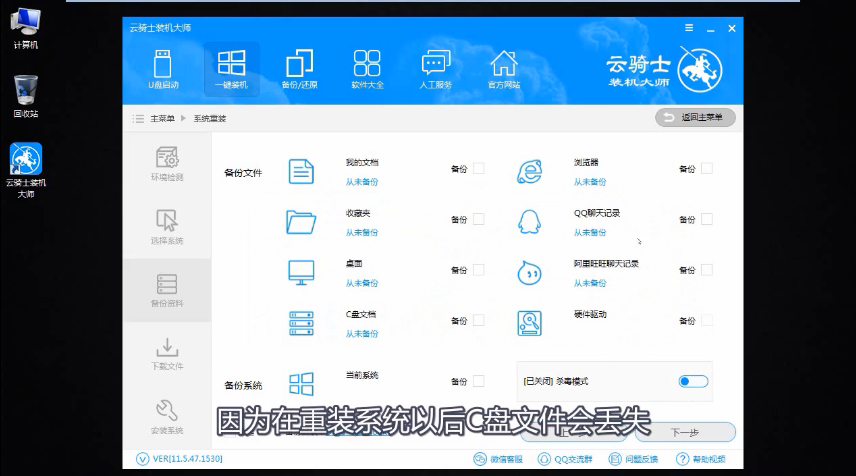This screenshot has height=476, width=856.
Task: Click 主菜单 breadcrumb
Action: pos(162,118)
